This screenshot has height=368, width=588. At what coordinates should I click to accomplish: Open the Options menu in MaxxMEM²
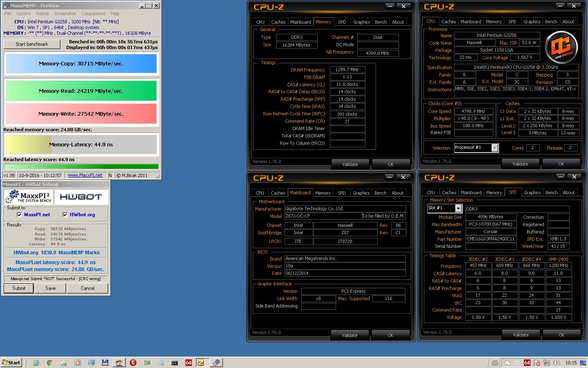[x=24, y=13]
